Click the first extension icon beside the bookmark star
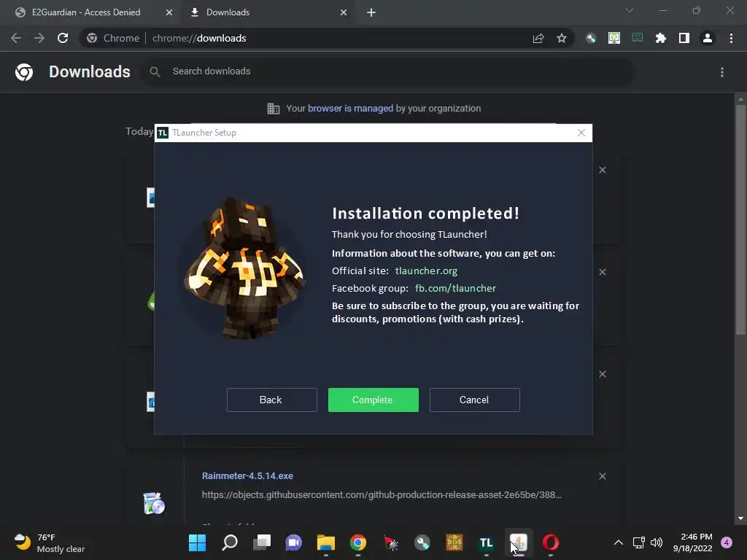Image resolution: width=747 pixels, height=560 pixels. [591, 38]
